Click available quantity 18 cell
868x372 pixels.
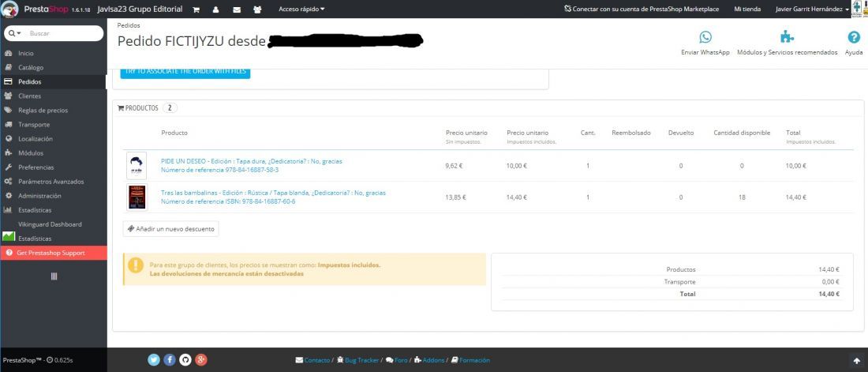tap(742, 197)
